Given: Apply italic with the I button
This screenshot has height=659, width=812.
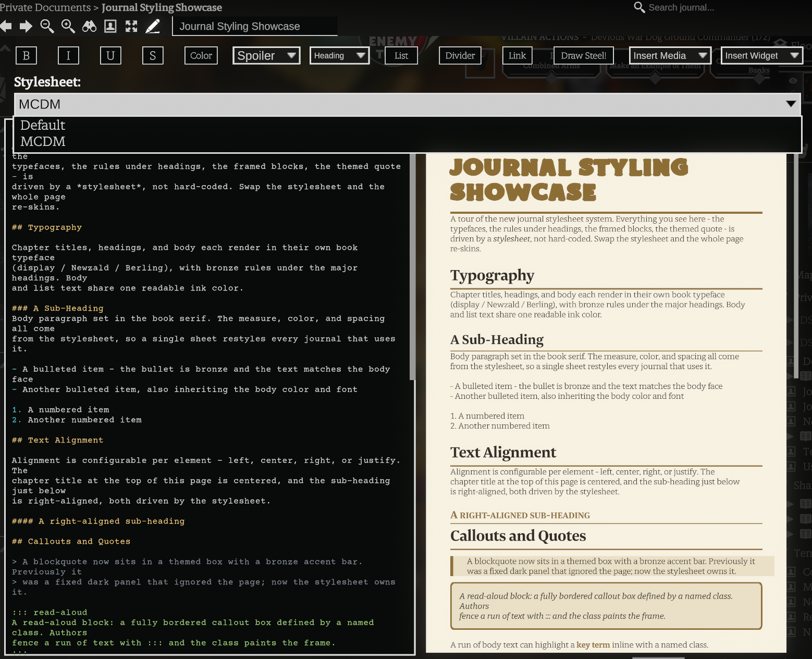Looking at the screenshot, I should (x=68, y=56).
